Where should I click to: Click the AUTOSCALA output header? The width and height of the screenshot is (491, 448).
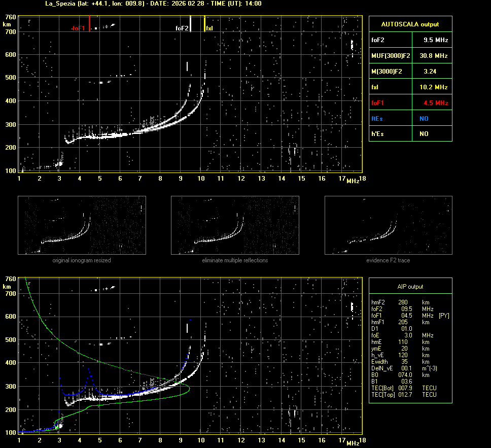(410, 24)
